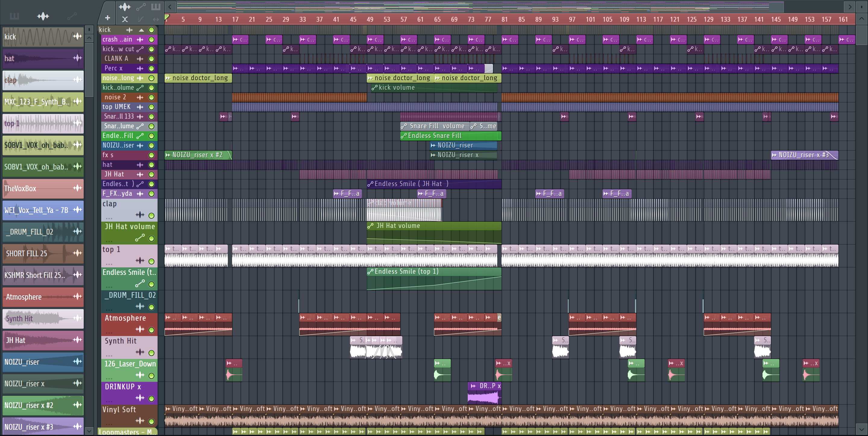The image size is (868, 436).
Task: Select automation clip focus icon in playlist toolbar
Action: pyautogui.click(x=141, y=6)
